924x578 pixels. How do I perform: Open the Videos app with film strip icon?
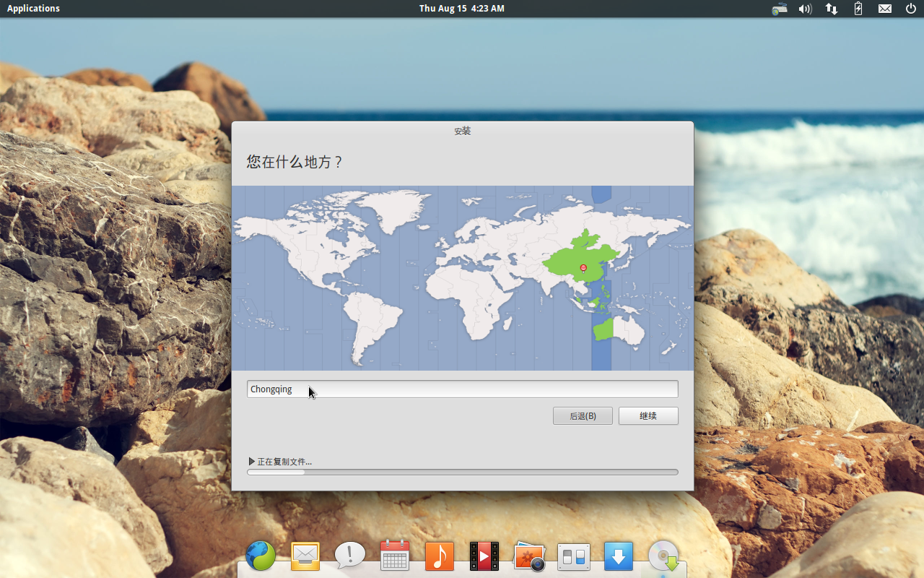(x=484, y=556)
